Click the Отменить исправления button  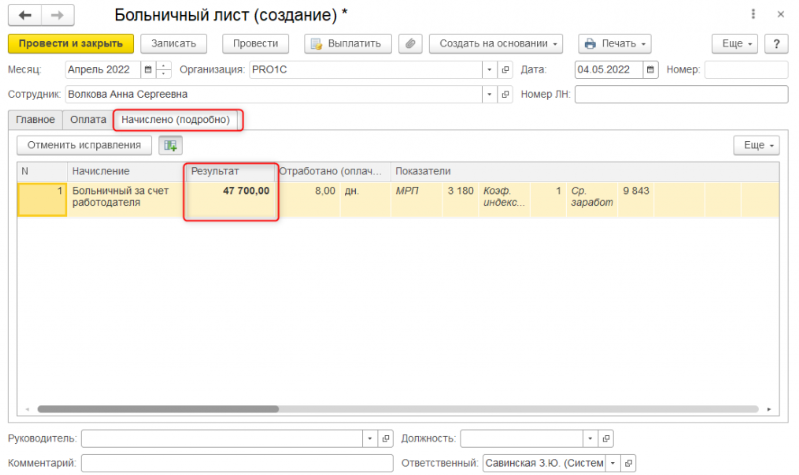point(84,145)
